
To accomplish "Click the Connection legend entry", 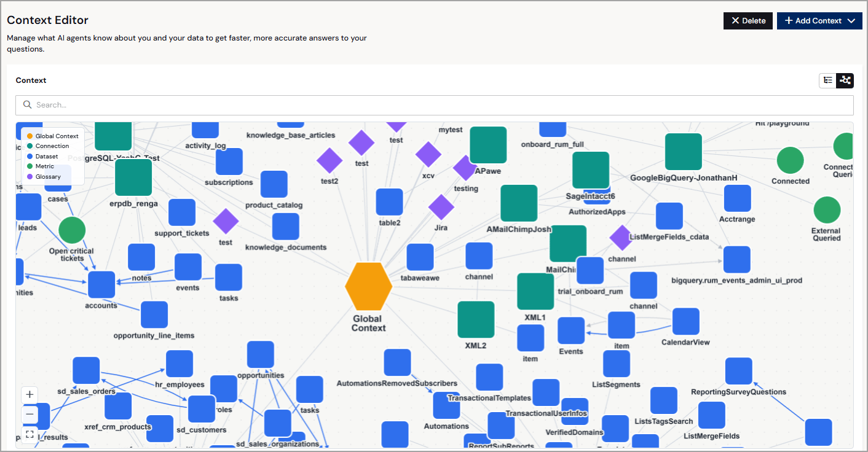I will [x=47, y=146].
